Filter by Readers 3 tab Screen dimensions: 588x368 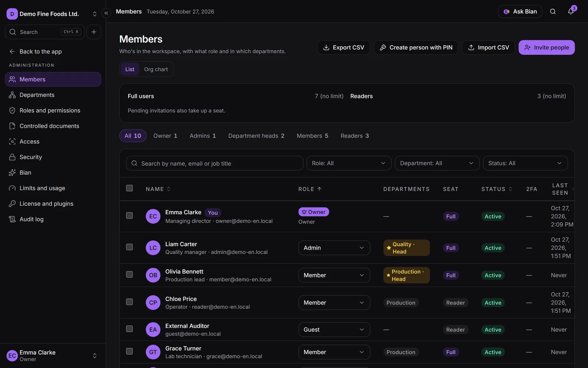pyautogui.click(x=355, y=136)
